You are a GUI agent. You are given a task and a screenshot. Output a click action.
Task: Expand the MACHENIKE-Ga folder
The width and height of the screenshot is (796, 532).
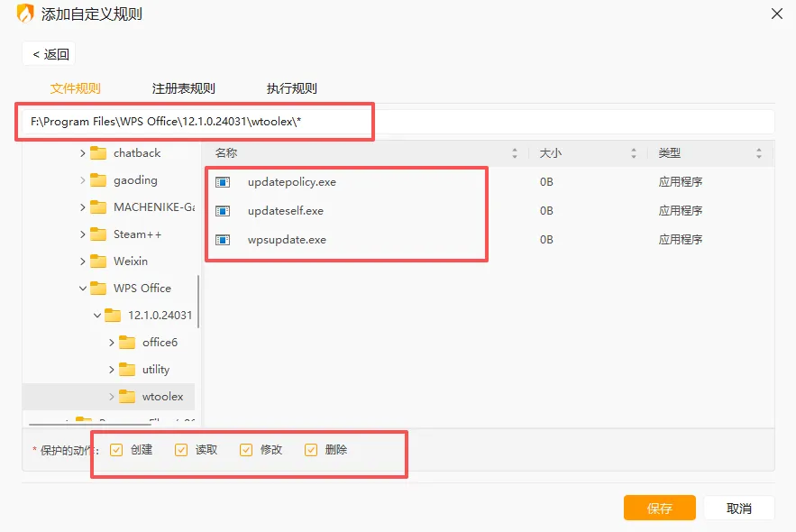click(82, 207)
